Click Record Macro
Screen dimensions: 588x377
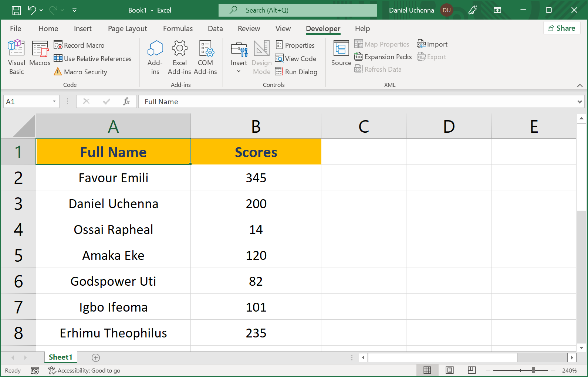point(80,45)
